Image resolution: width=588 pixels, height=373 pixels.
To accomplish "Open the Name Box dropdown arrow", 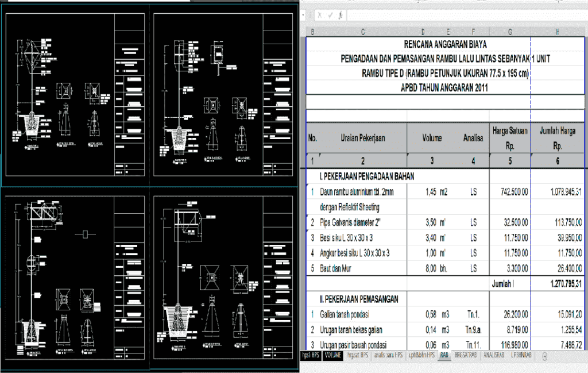I will point(303,14).
